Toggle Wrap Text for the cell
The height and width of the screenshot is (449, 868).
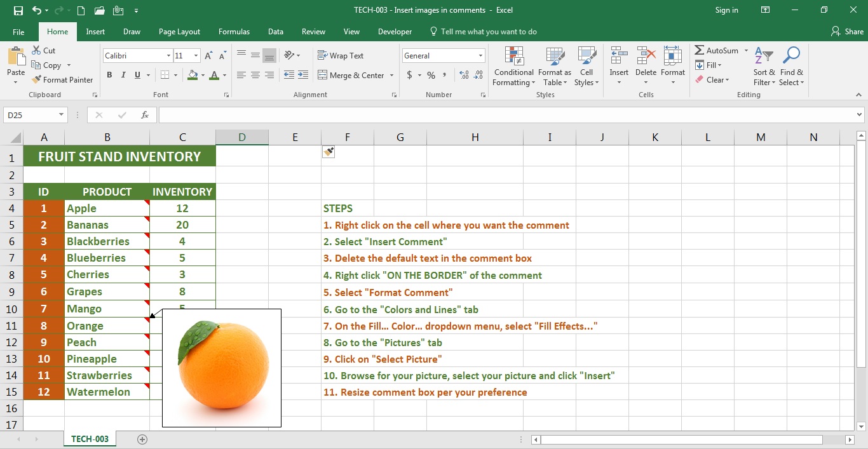(x=341, y=56)
